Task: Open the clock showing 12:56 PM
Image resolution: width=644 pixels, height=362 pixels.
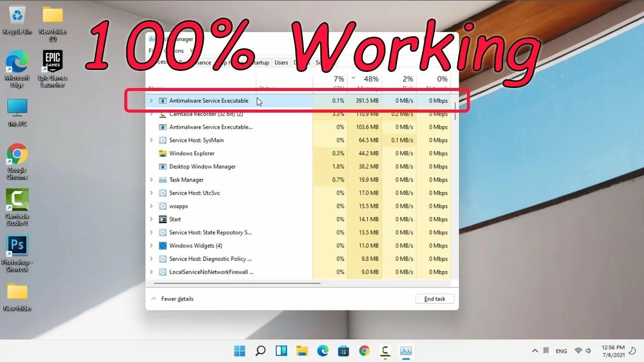Action: (x=613, y=351)
